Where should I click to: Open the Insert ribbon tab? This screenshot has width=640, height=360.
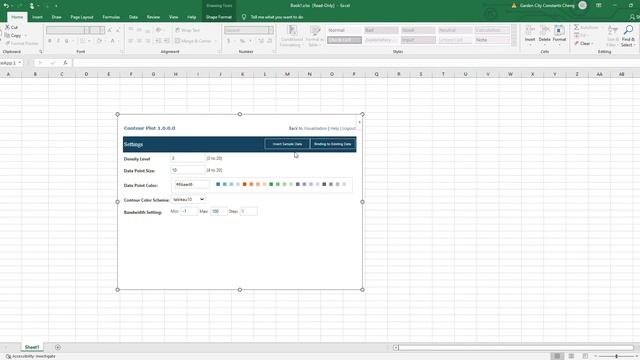(37, 17)
